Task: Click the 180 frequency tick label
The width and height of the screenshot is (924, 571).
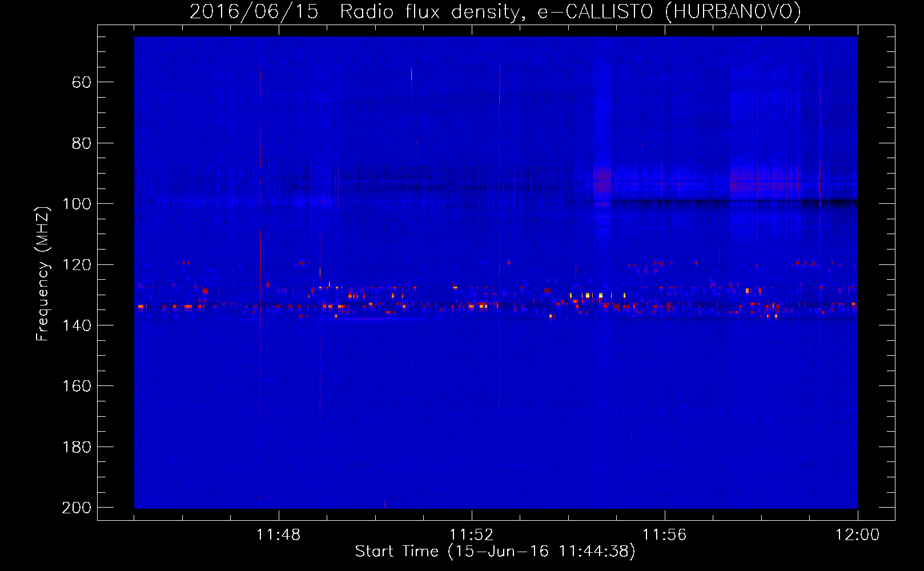Action: click(x=77, y=447)
